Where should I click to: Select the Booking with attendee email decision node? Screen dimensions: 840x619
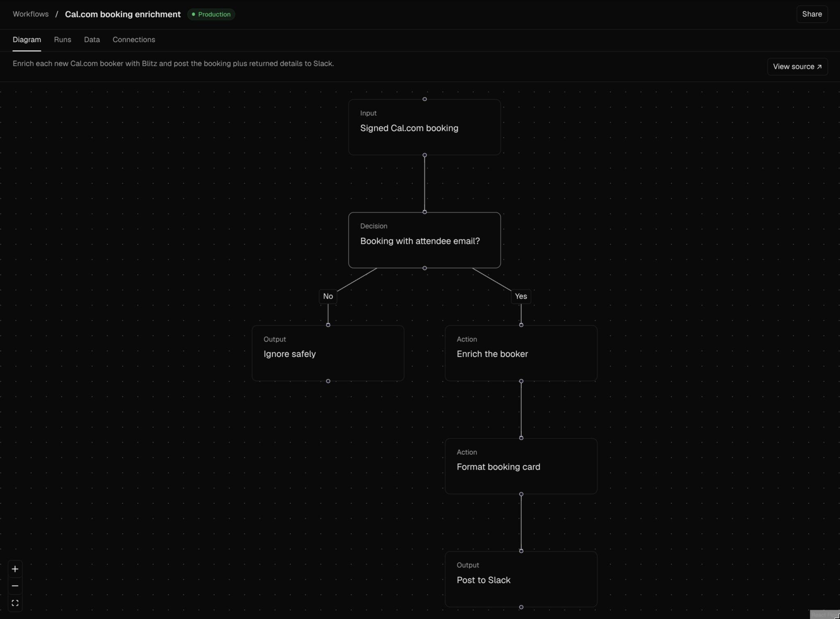[425, 240]
